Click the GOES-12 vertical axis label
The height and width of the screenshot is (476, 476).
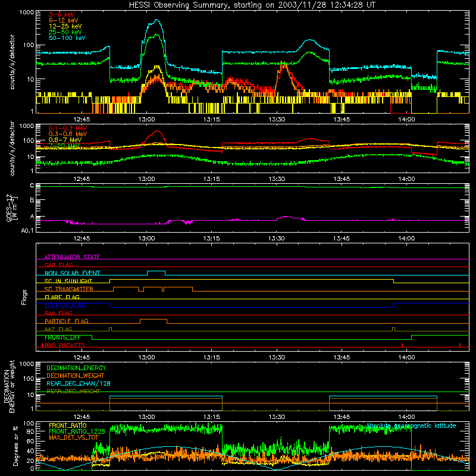click(12, 208)
